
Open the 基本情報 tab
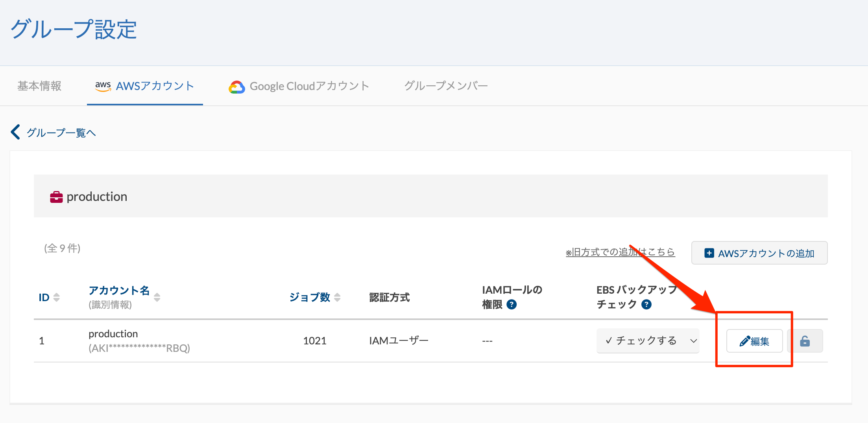[x=39, y=86]
